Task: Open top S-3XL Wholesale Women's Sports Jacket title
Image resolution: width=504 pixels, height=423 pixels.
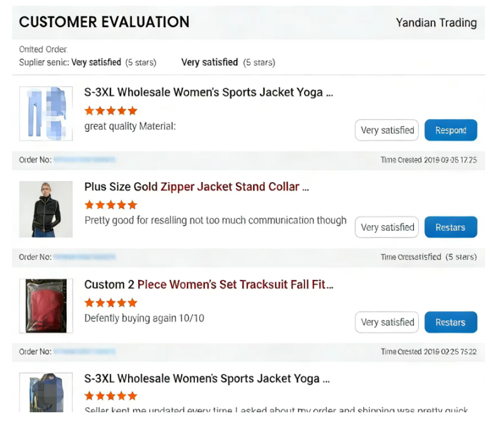Action: [x=208, y=92]
